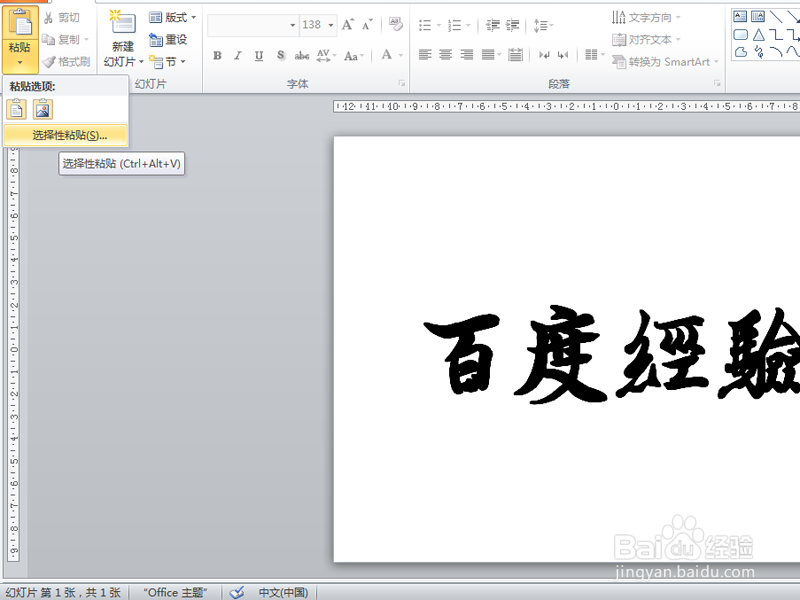Choose Paste as Picture option

[x=43, y=109]
